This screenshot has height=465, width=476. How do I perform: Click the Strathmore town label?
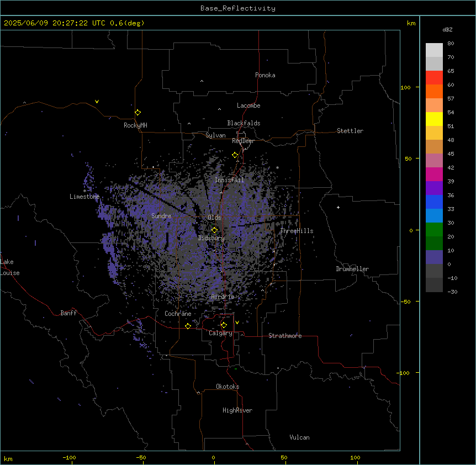tap(285, 336)
